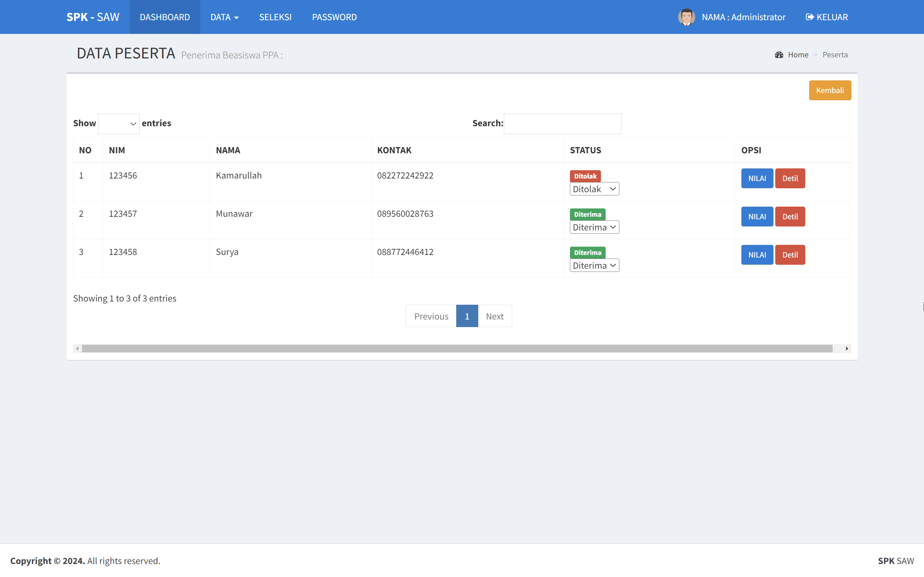Go to the Next page

[x=495, y=316]
